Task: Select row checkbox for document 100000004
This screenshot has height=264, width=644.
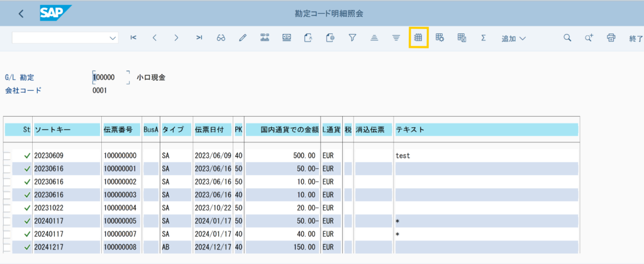Action: (x=8, y=207)
